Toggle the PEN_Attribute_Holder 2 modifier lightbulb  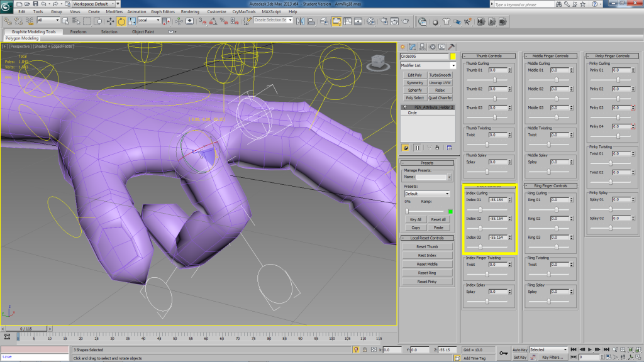click(406, 107)
